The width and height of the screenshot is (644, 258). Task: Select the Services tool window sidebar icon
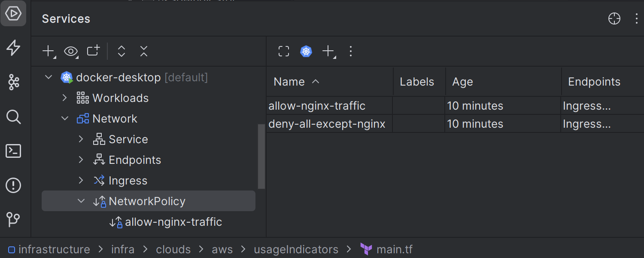[13, 13]
